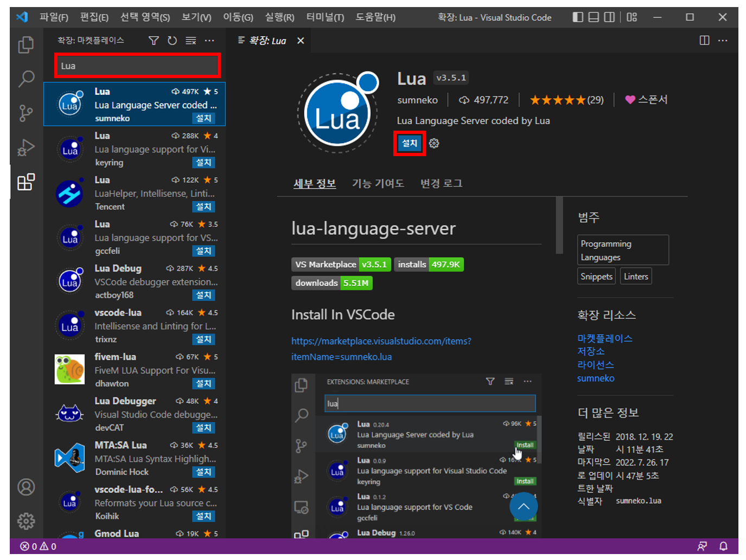Click the details page vertical scrollbar

(559, 225)
